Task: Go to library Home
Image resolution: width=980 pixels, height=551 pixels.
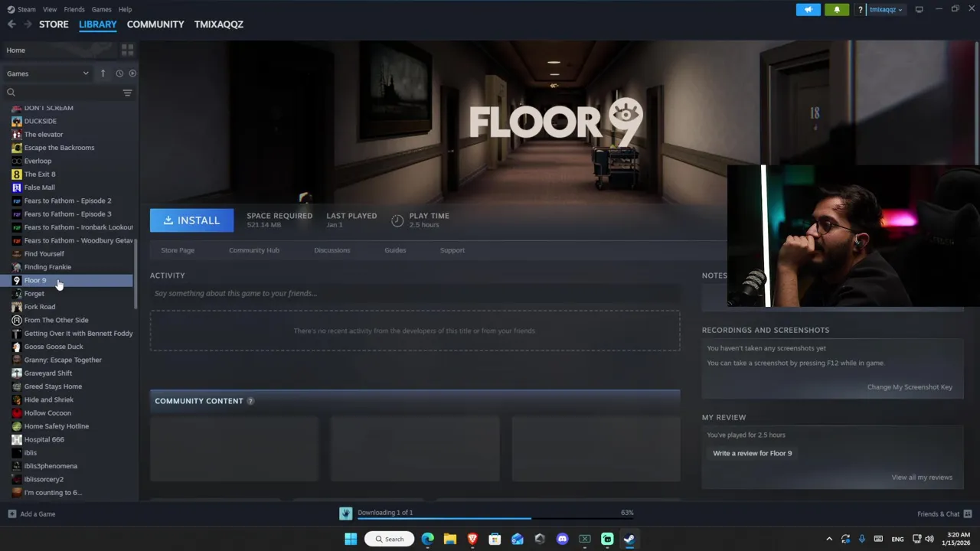Action: tap(15, 51)
